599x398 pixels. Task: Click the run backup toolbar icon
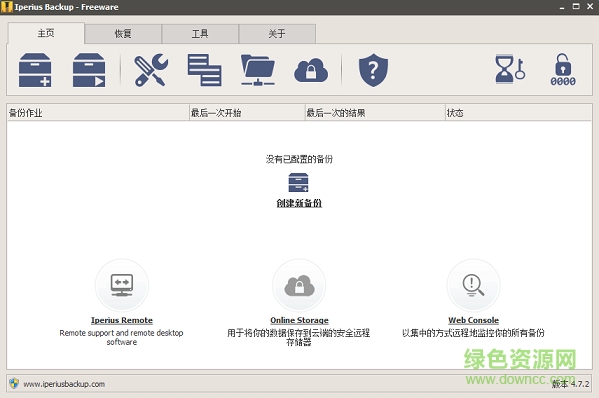point(89,70)
